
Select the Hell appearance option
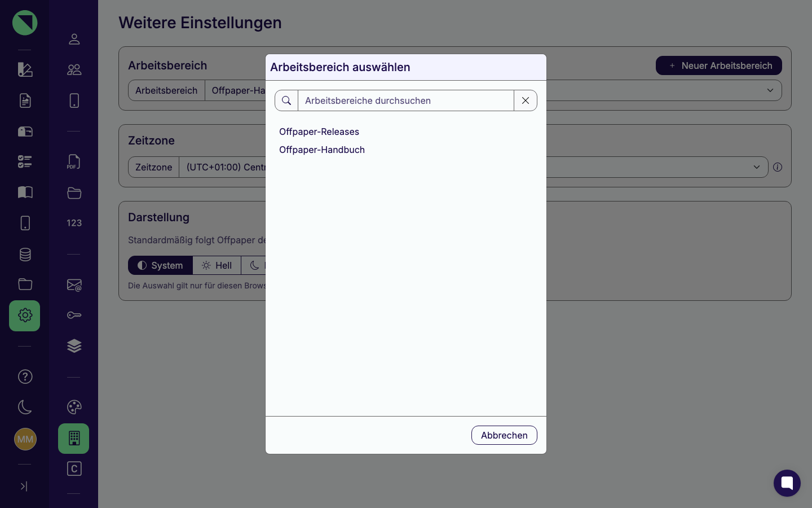coord(217,265)
